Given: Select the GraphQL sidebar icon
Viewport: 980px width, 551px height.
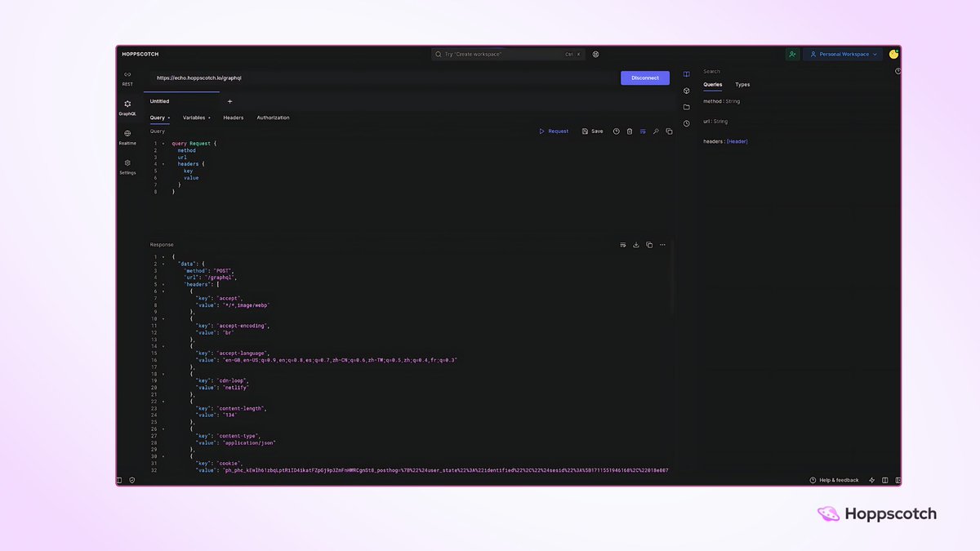Looking at the screenshot, I should pyautogui.click(x=127, y=108).
